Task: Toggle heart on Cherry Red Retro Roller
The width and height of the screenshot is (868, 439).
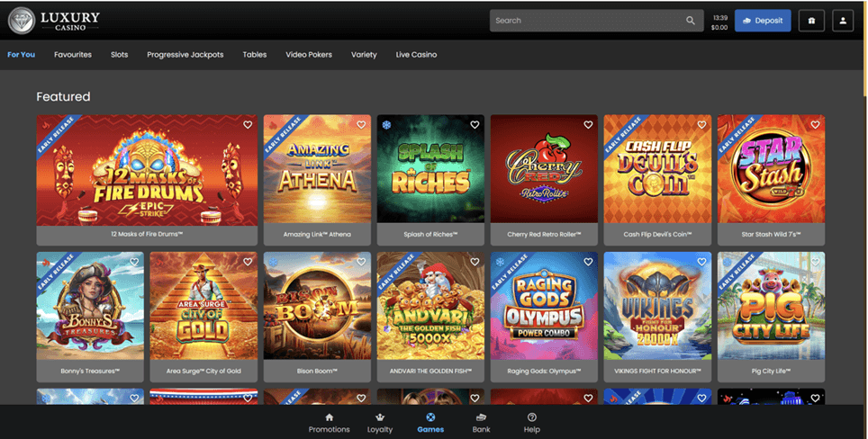Action: 588,125
